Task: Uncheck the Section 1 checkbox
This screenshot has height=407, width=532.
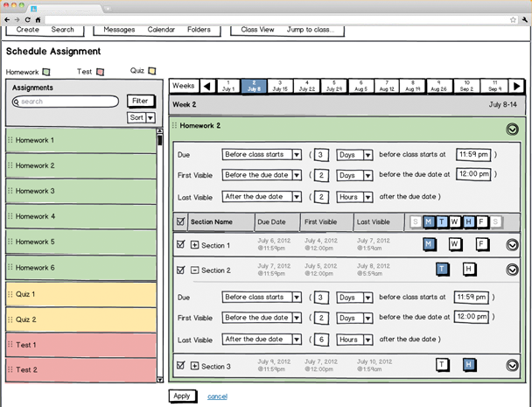Action: tap(181, 245)
